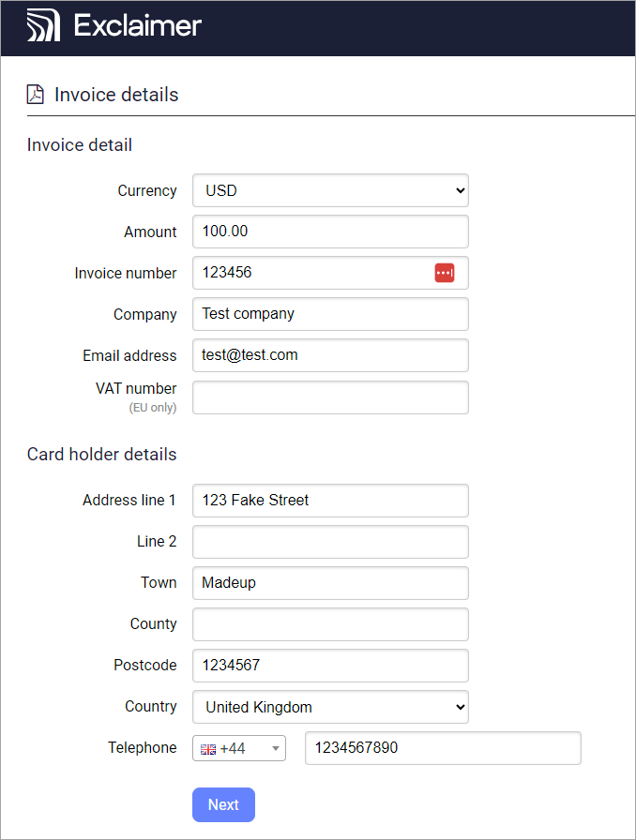This screenshot has height=840, width=636.
Task: Click the telephone number field showing 1234567890
Action: tap(443, 747)
